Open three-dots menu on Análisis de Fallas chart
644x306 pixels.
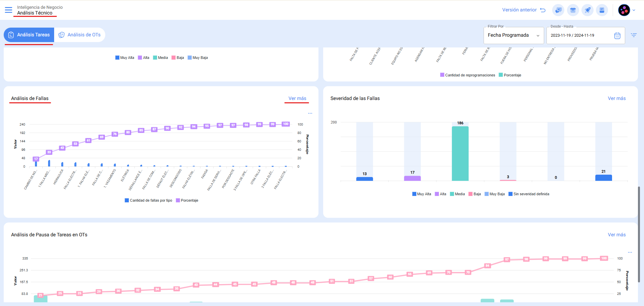tap(310, 113)
